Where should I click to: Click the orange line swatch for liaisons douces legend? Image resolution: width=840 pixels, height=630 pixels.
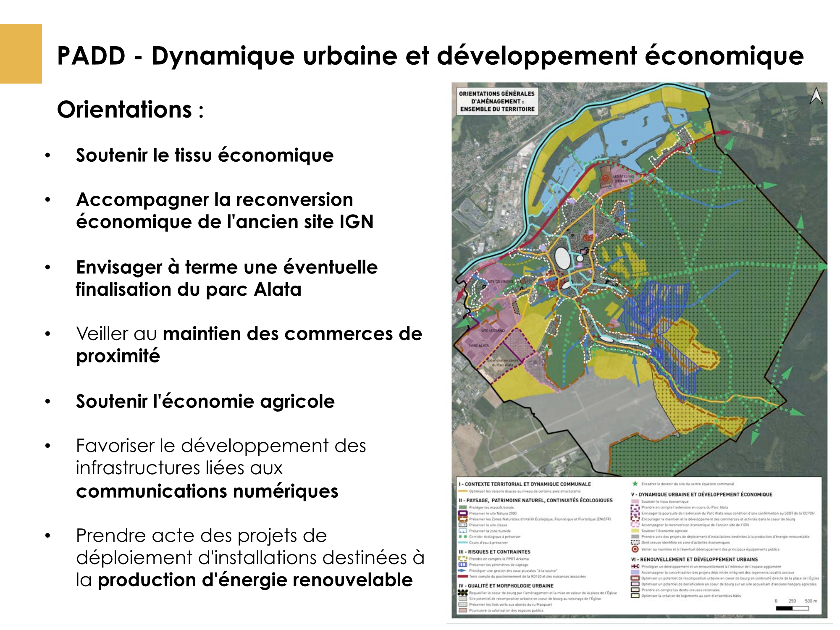coord(463,491)
